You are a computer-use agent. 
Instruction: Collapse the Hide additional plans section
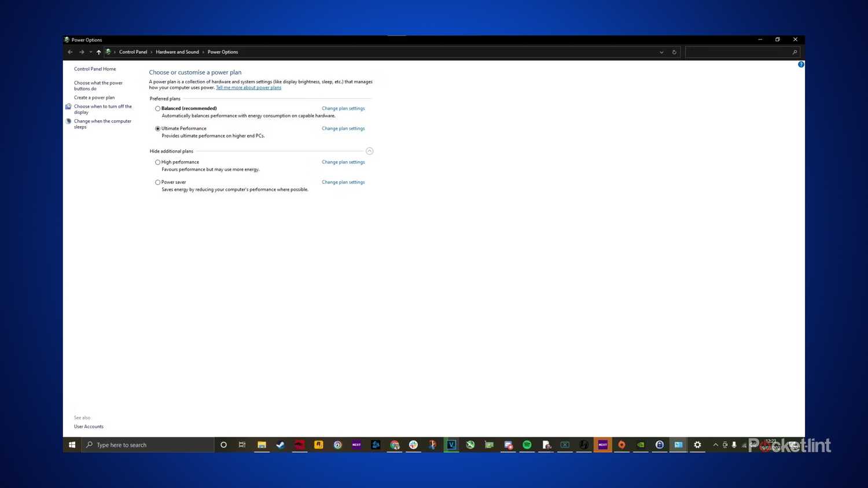coord(369,151)
